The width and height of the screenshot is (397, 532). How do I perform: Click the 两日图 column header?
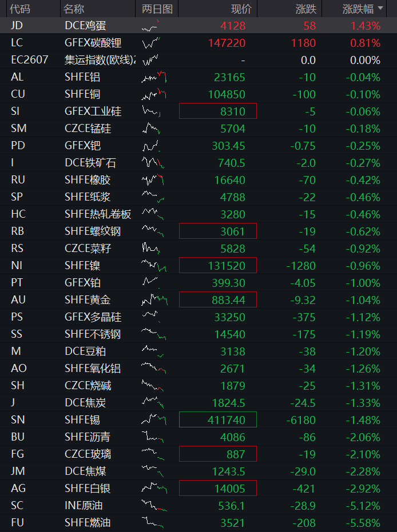point(157,9)
